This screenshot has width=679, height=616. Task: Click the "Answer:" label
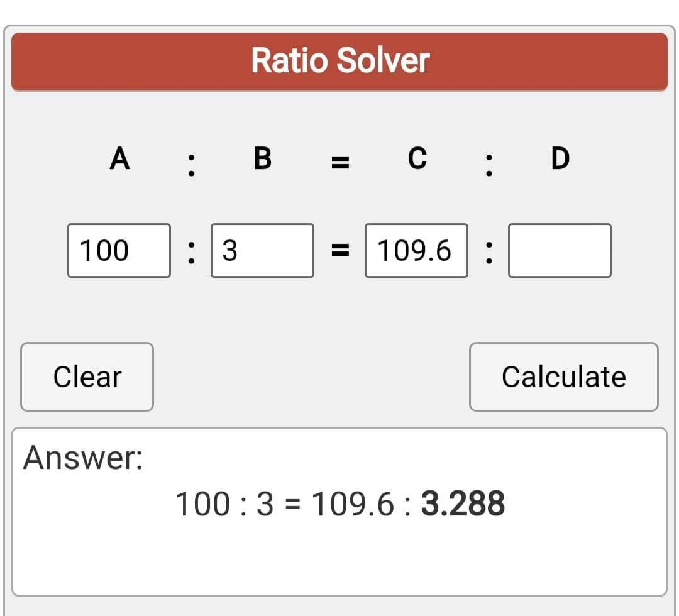pyautogui.click(x=83, y=458)
